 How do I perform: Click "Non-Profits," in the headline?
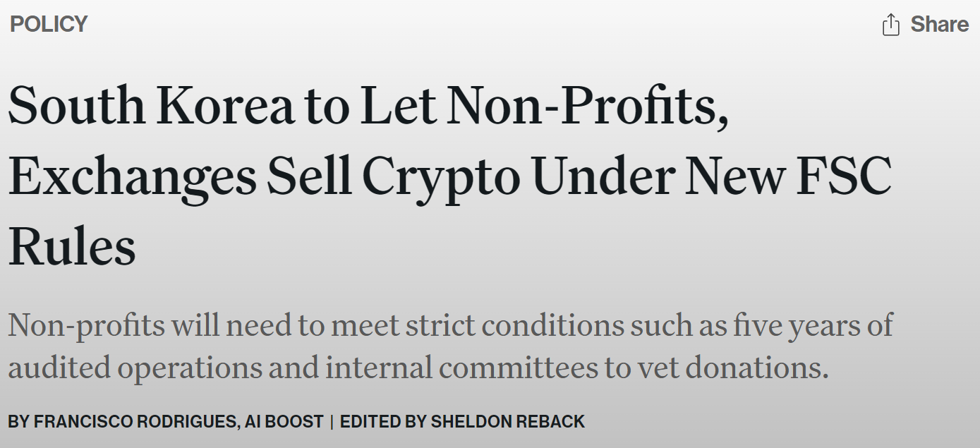click(587, 105)
